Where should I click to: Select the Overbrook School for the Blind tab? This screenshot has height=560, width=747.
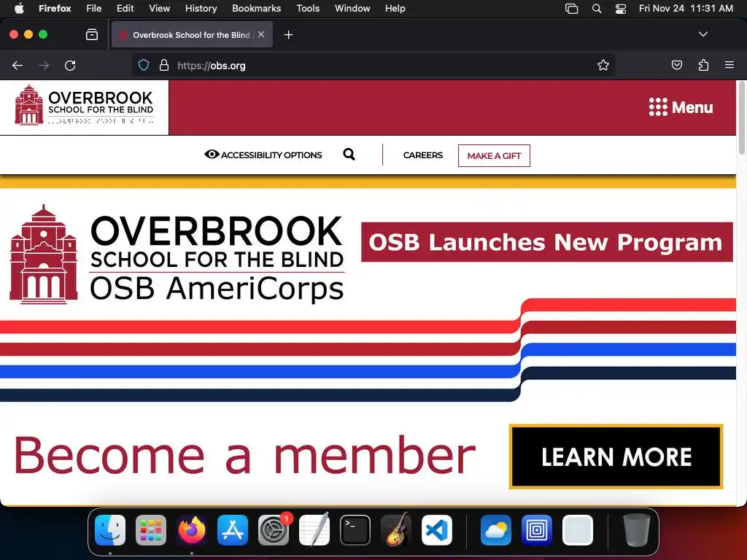tap(192, 34)
